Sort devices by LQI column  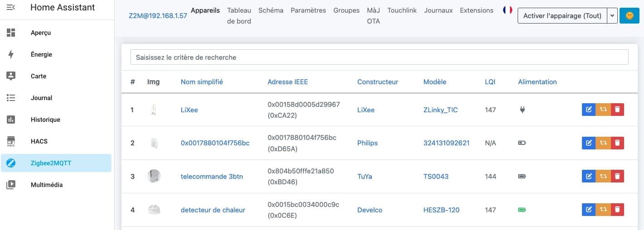(490, 82)
